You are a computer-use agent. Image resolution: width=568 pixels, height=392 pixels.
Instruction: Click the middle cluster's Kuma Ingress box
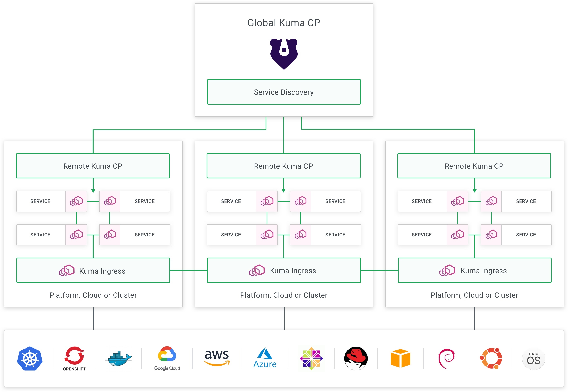pos(284,271)
